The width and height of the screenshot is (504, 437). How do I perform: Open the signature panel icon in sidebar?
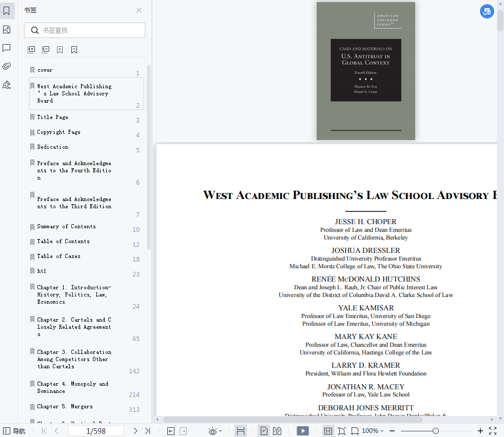click(x=7, y=85)
